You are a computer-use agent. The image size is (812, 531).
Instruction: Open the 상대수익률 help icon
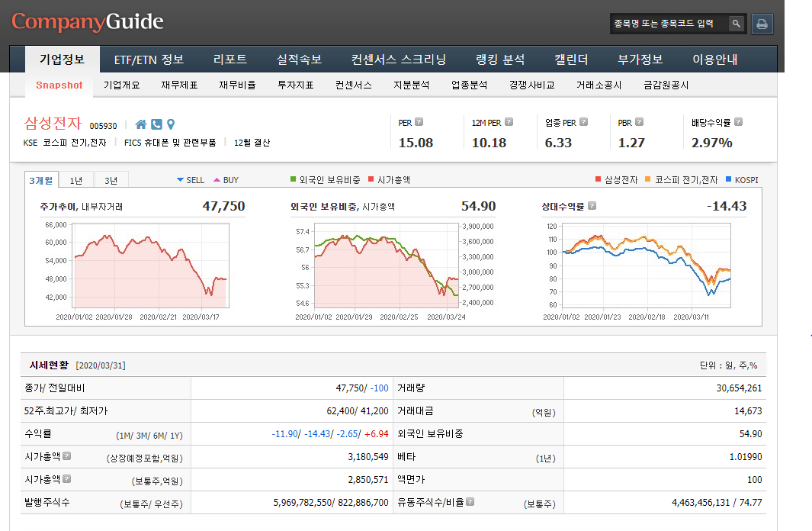tap(592, 206)
